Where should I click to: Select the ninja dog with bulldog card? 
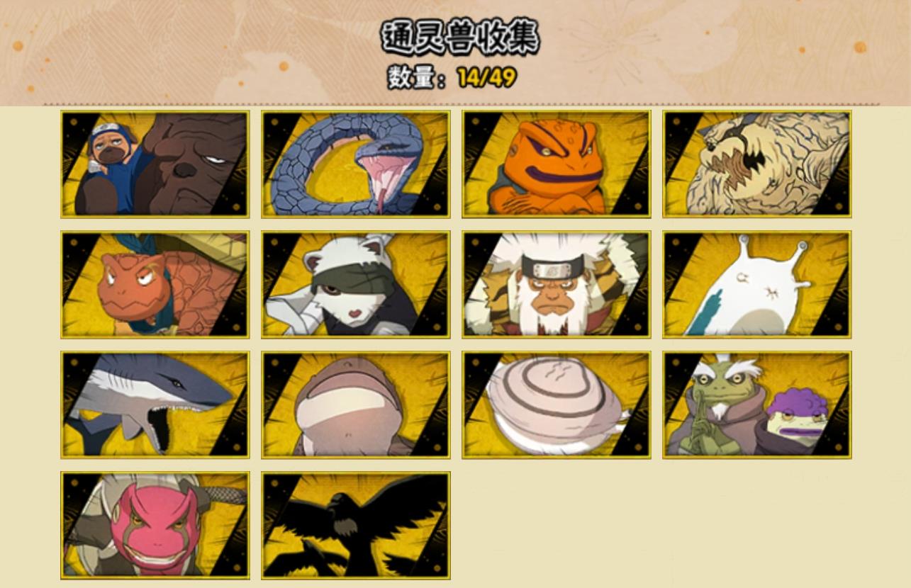[155, 164]
